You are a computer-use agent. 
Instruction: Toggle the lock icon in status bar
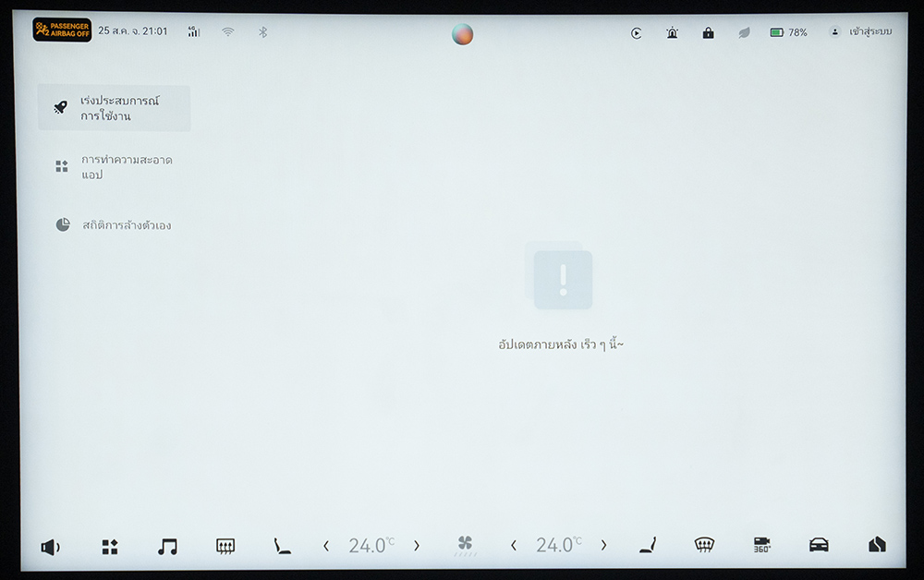pos(708,33)
